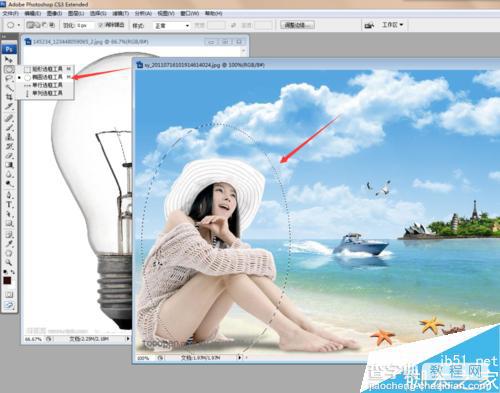Screen dimensions: 500x393
Task: Expand the tool preset picker arrow
Action: (19, 25)
